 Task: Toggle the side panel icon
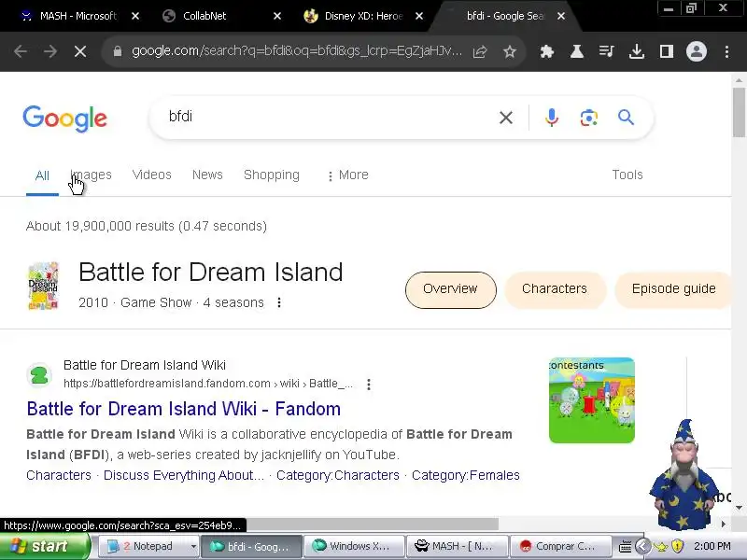tap(667, 51)
